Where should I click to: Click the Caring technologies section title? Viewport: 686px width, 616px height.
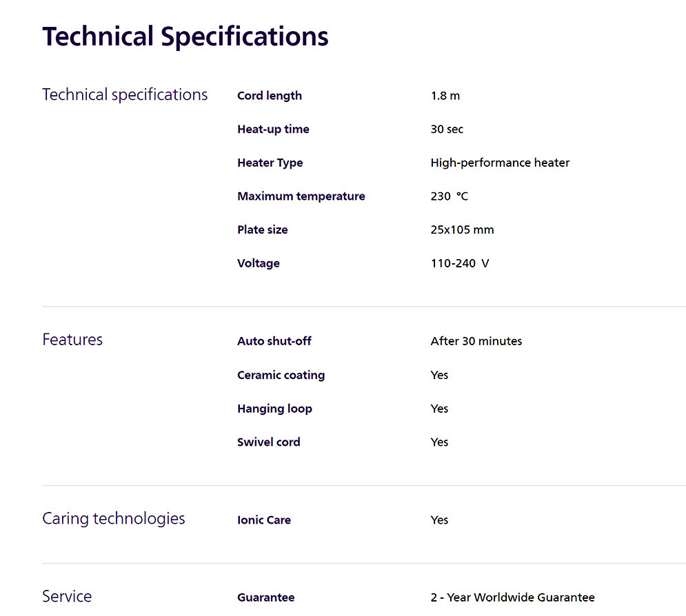point(114,518)
